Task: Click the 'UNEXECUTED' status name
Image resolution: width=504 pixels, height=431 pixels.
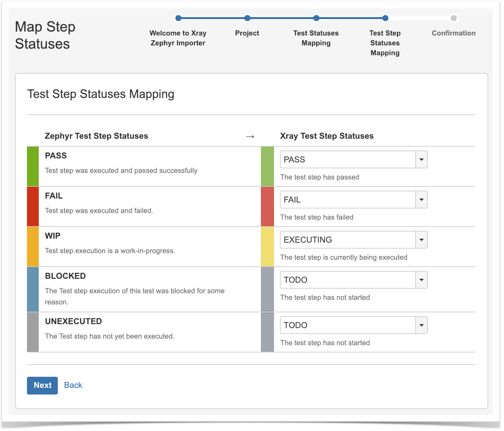Action: (74, 322)
